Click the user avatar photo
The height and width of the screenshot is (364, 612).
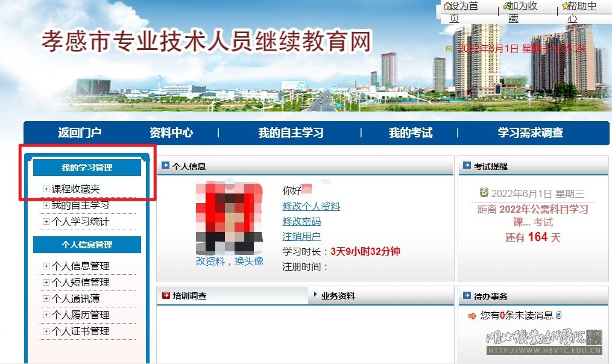[230, 217]
